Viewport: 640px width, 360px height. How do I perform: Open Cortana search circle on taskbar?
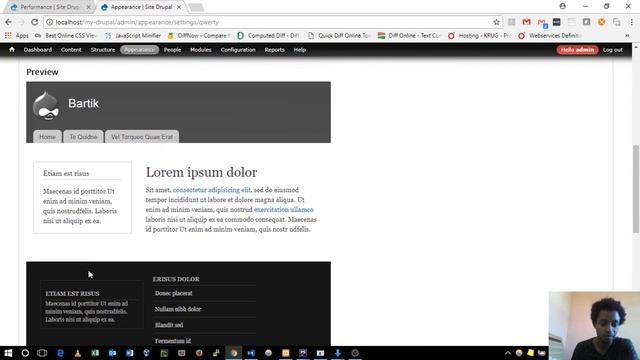click(25, 353)
